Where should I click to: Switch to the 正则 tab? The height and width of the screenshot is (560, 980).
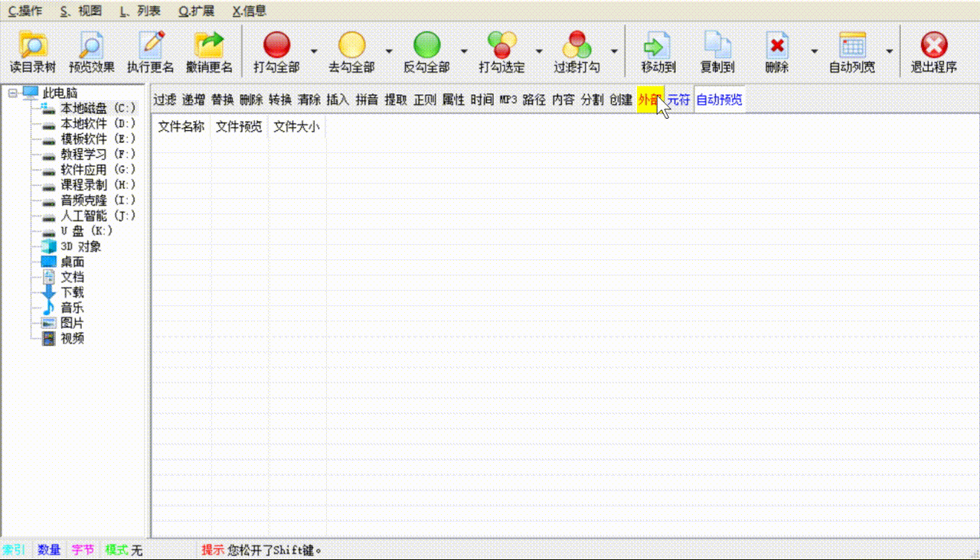pos(425,99)
